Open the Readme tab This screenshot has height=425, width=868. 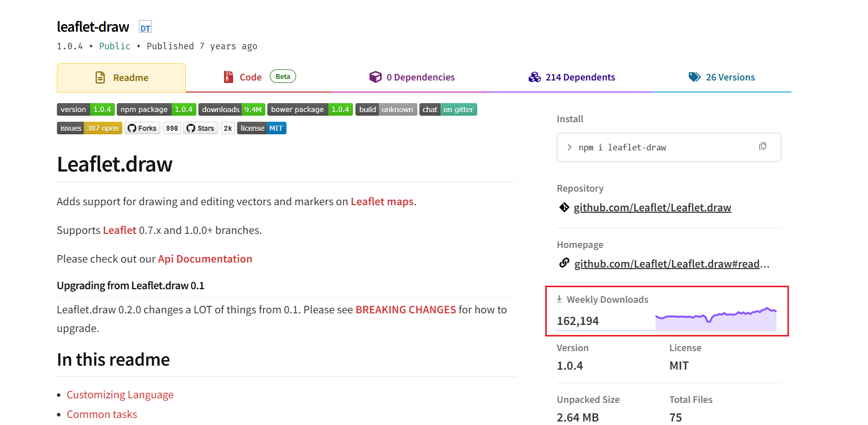(121, 77)
